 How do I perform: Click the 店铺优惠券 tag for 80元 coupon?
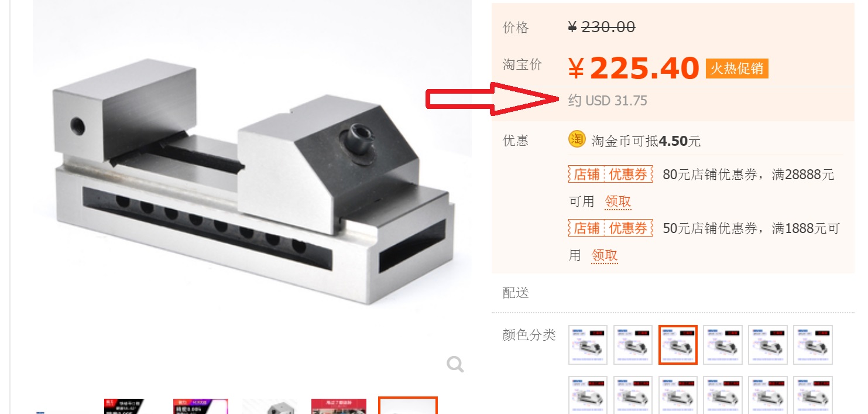click(610, 175)
